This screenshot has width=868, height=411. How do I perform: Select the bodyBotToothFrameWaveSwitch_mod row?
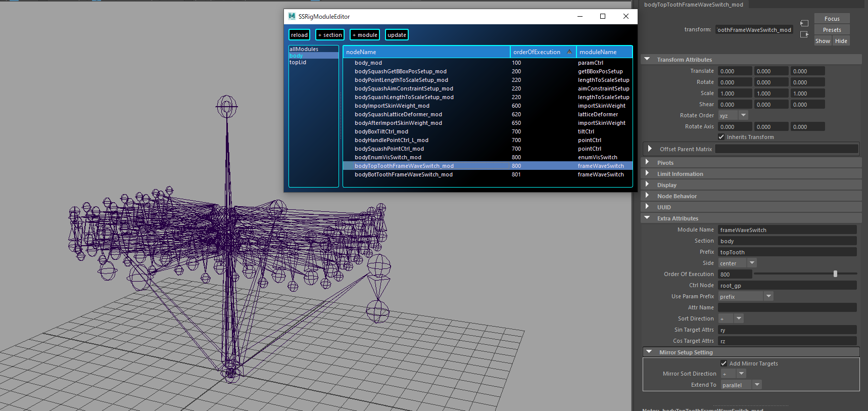[x=488, y=174]
